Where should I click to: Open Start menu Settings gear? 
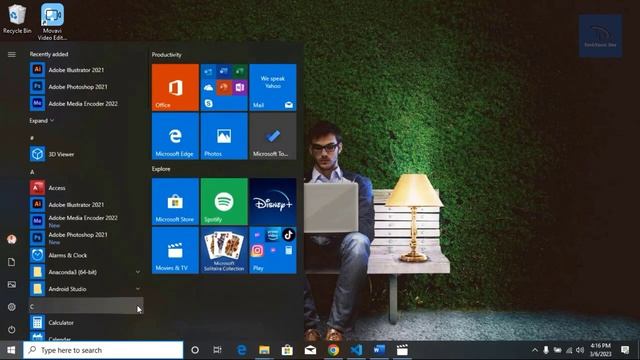11,307
